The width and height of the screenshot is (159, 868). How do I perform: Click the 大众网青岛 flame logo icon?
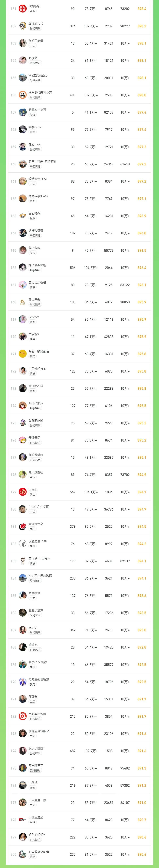point(23,526)
